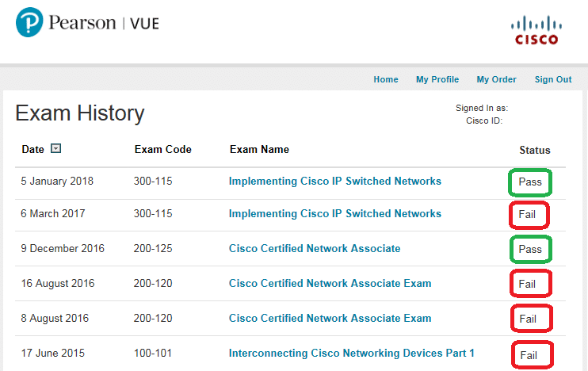The height and width of the screenshot is (371, 588).
Task: Toggle the Date column sort arrow
Action: (56, 148)
